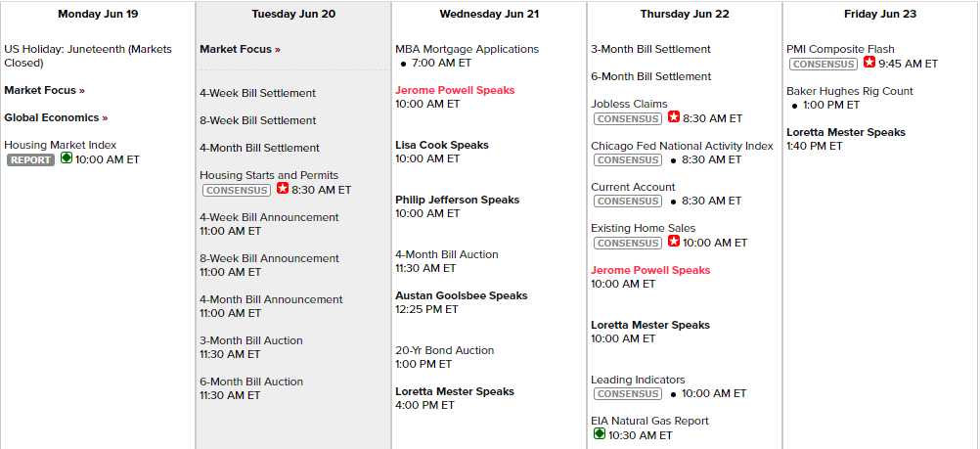Open Wednesday's Jerome Powell Speaks event
Viewport: 980px width, 449px height.
[x=455, y=90]
